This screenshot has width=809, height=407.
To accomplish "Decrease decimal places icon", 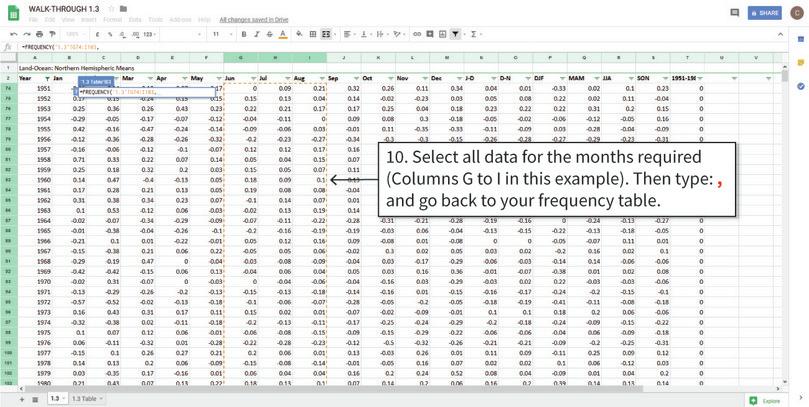I will 122,34.
